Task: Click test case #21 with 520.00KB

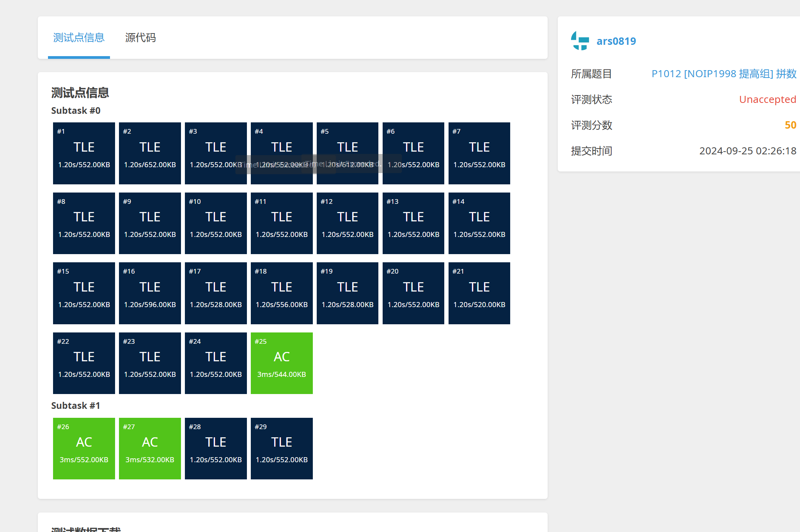Action: pos(479,293)
